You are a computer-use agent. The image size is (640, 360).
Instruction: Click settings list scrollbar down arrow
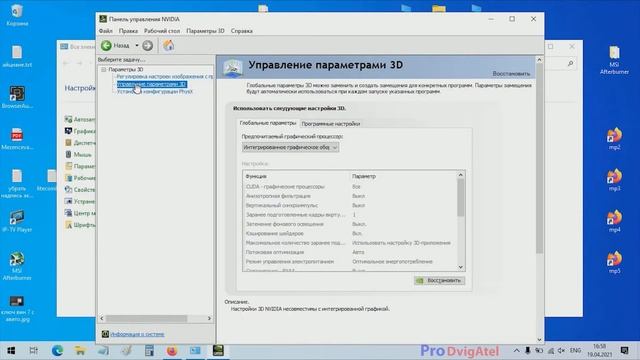point(461,267)
